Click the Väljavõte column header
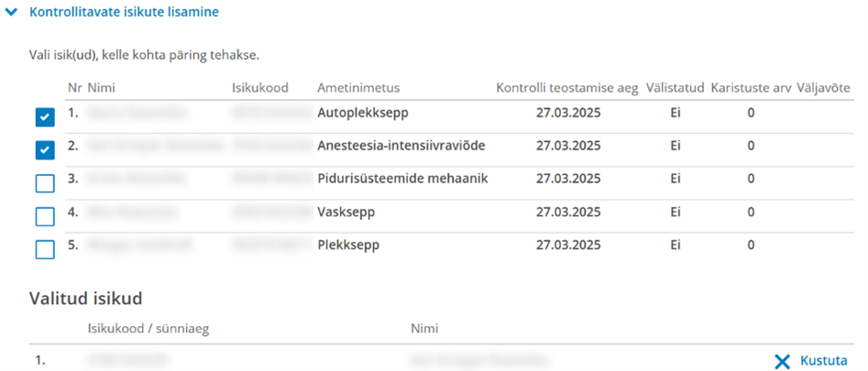The image size is (868, 371). pos(823,88)
